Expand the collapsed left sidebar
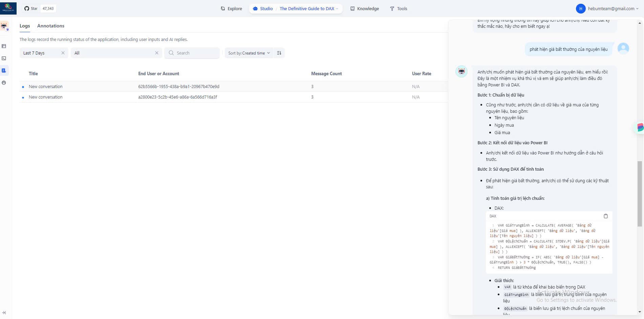Viewport: 644px width, 319px height. (4, 313)
